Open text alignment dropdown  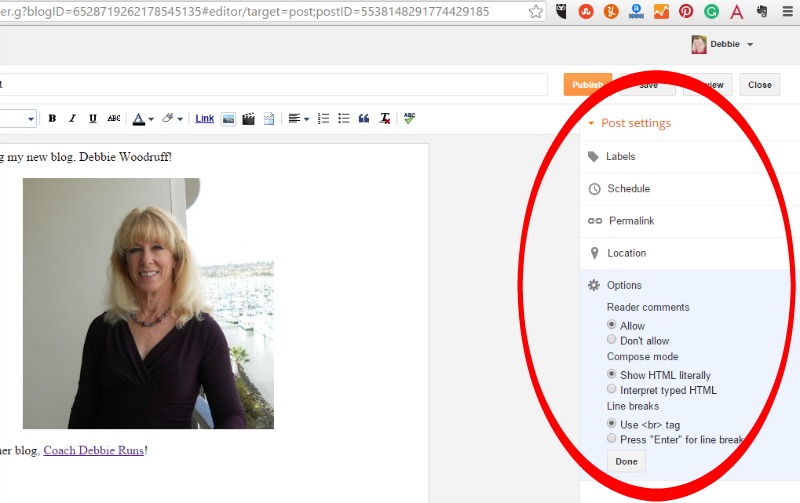pyautogui.click(x=298, y=119)
